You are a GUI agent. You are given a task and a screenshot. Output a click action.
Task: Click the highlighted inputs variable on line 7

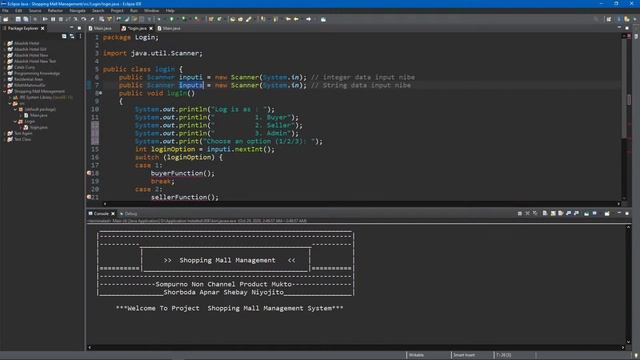[191, 85]
